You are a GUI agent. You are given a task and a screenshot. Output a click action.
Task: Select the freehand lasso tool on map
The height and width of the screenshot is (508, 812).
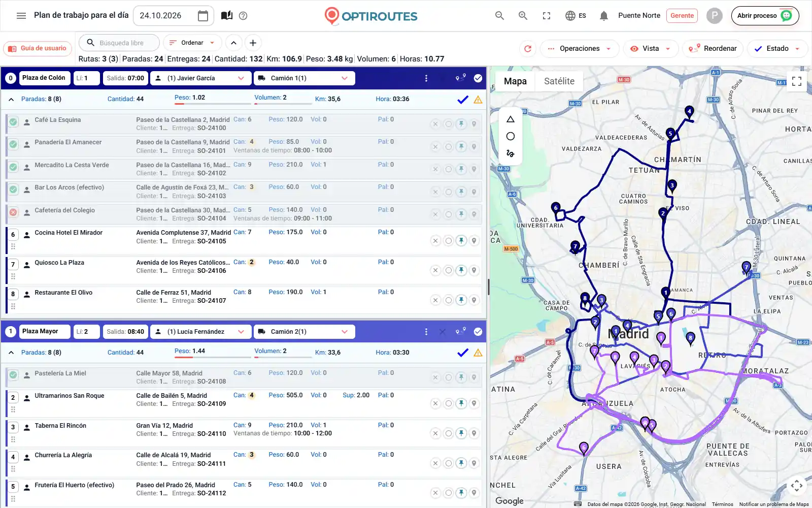pos(511,153)
